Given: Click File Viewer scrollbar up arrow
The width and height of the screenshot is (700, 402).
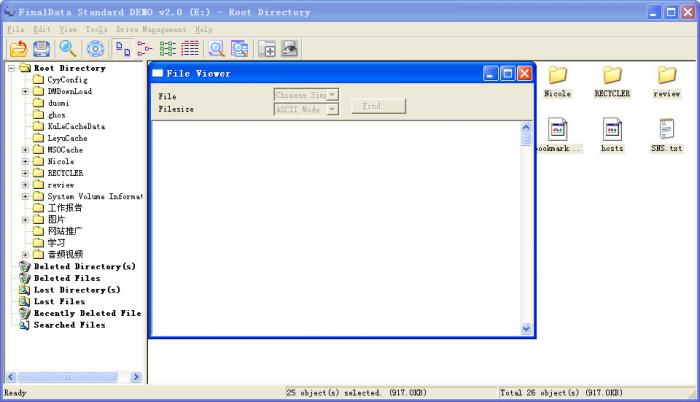Looking at the screenshot, I should point(526,127).
